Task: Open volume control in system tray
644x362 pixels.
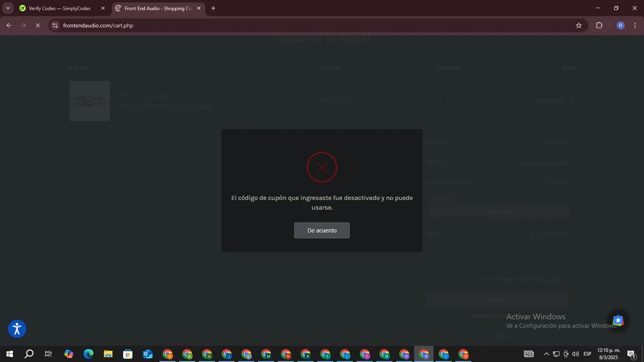Action: 575,354
